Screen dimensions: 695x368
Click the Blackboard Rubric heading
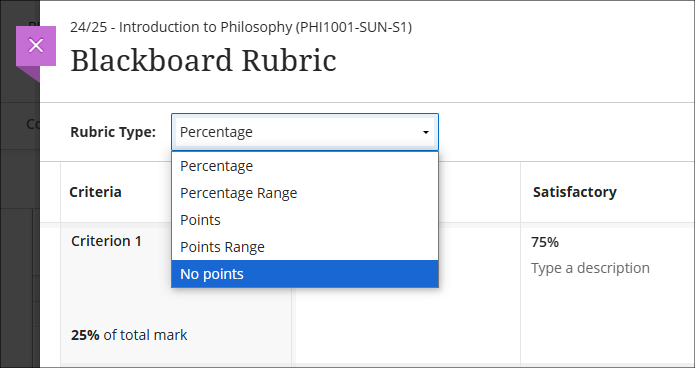[203, 60]
